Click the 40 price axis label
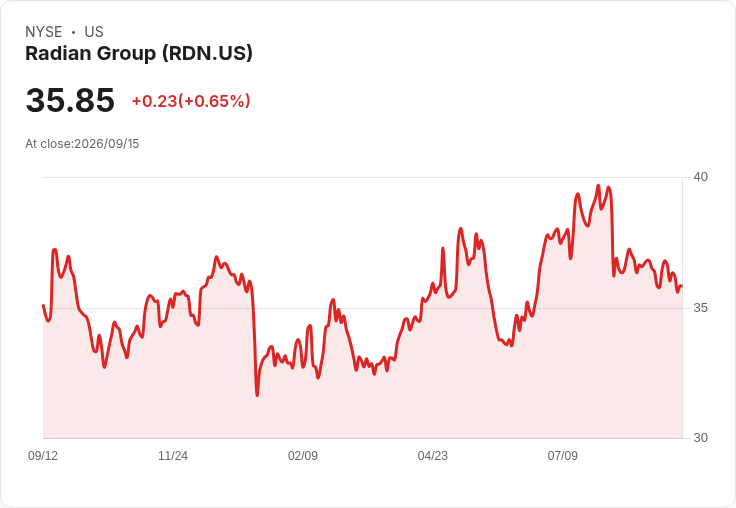Image resolution: width=736 pixels, height=508 pixels. [x=700, y=177]
